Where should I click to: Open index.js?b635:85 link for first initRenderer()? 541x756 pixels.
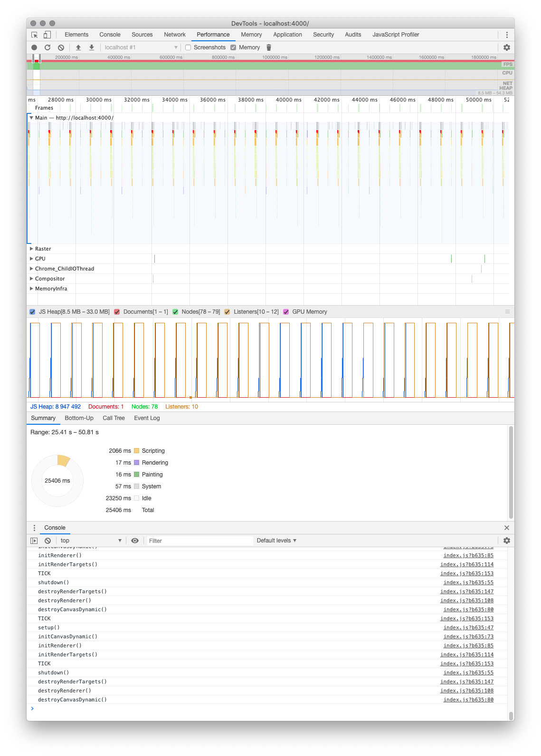click(468, 555)
